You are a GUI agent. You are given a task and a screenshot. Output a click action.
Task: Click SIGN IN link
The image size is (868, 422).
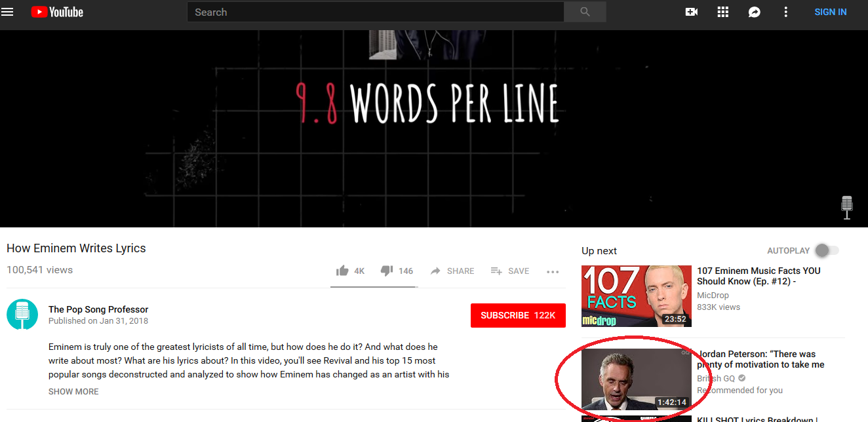click(830, 12)
